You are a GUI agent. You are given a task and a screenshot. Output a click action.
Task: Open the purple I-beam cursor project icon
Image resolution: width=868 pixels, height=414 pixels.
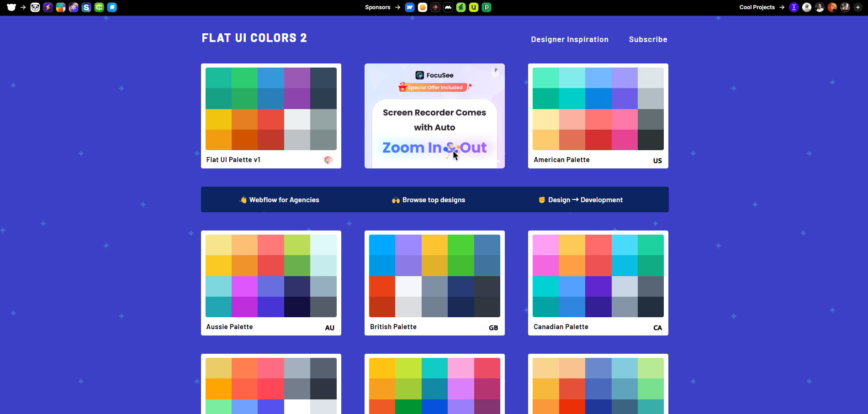tap(794, 7)
